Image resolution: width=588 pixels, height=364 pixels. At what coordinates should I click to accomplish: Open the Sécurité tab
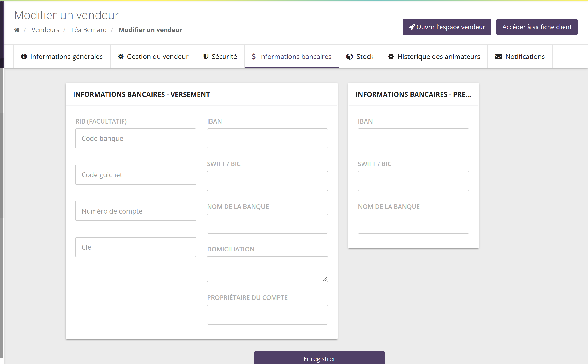[220, 57]
